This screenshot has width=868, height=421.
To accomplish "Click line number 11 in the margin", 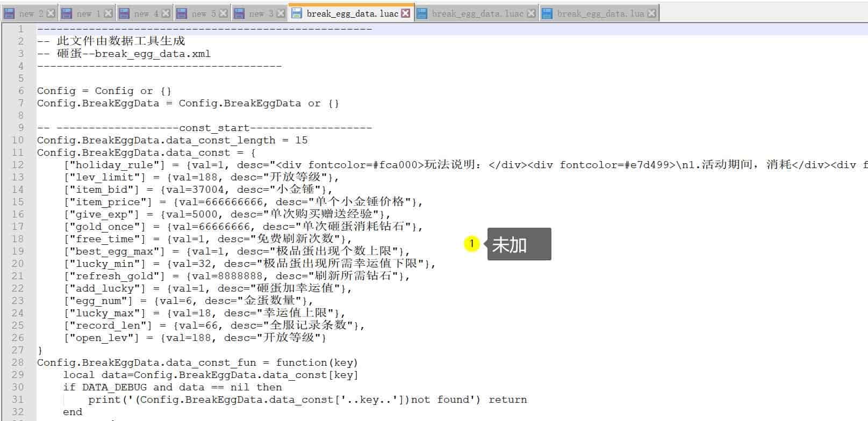I will 18,153.
